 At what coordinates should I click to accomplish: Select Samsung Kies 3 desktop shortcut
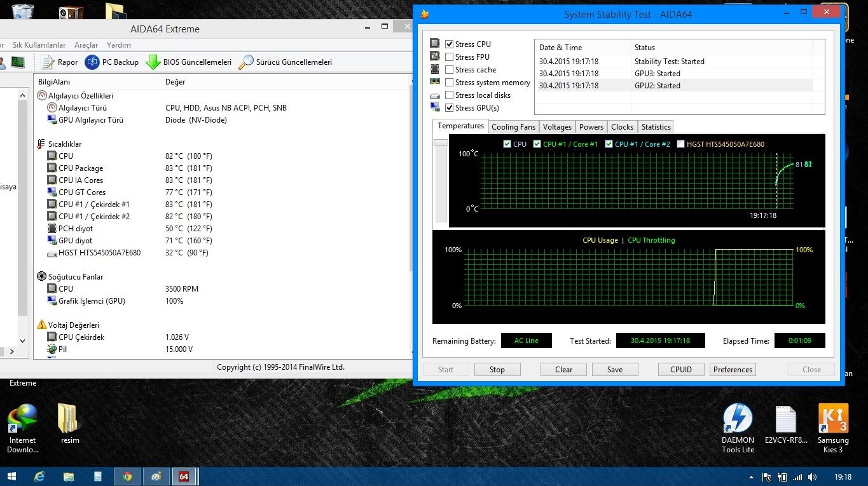[833, 429]
